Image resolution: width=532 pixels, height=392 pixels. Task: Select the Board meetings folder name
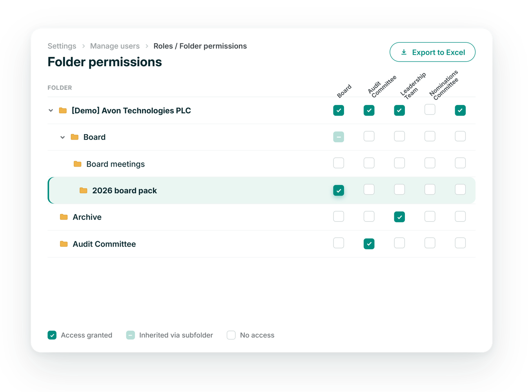point(115,164)
